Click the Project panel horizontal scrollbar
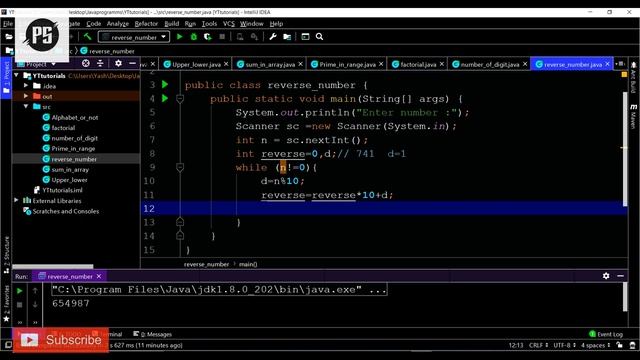 click(x=53, y=266)
